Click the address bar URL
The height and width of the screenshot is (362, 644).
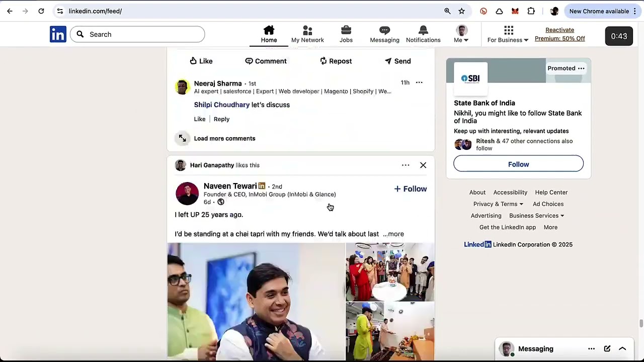coord(96,11)
